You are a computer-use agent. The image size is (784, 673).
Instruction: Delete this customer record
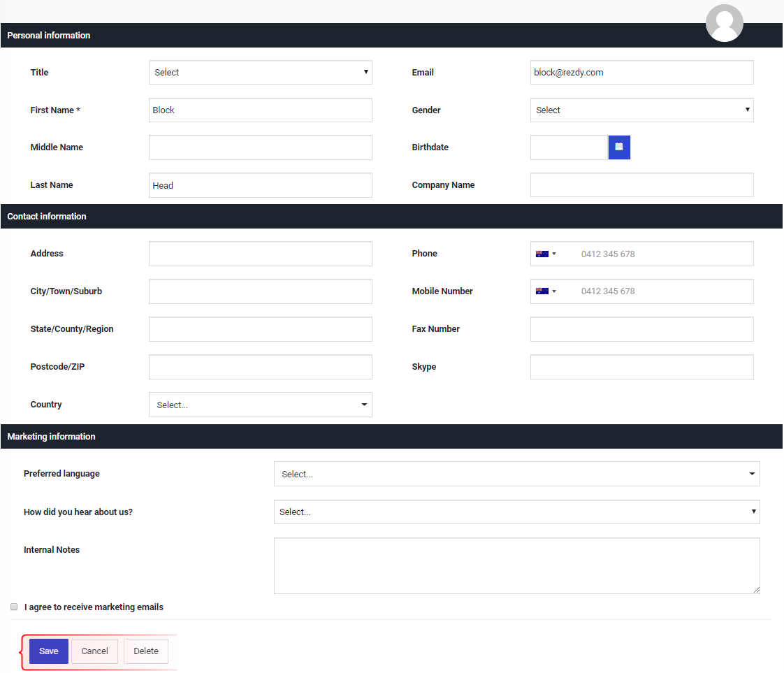146,651
